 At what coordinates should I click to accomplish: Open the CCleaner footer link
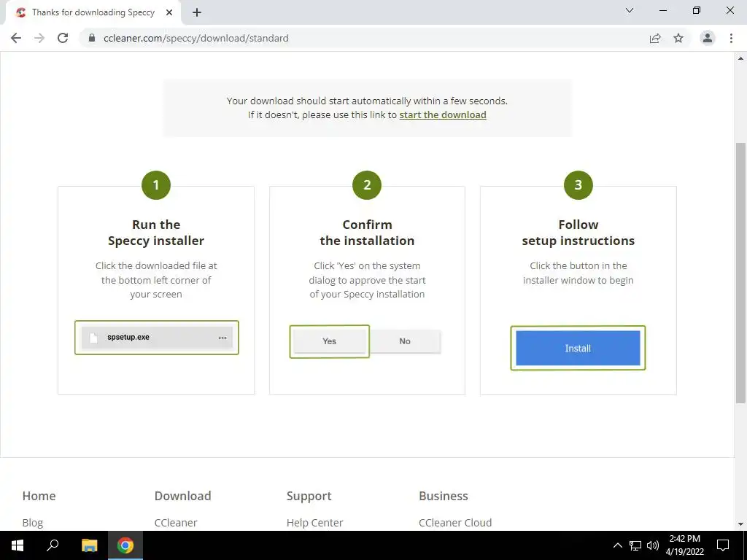click(x=176, y=522)
